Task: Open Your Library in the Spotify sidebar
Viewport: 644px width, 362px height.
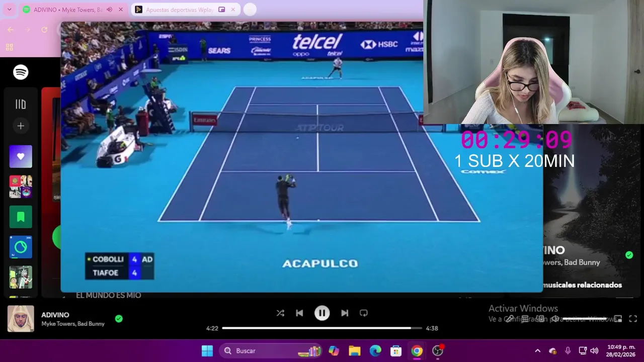Action: coord(21,105)
